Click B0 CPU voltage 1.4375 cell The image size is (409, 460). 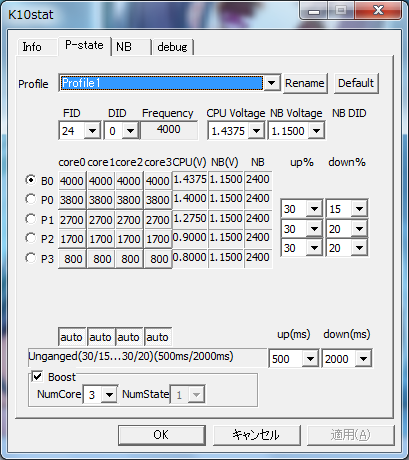point(190,180)
